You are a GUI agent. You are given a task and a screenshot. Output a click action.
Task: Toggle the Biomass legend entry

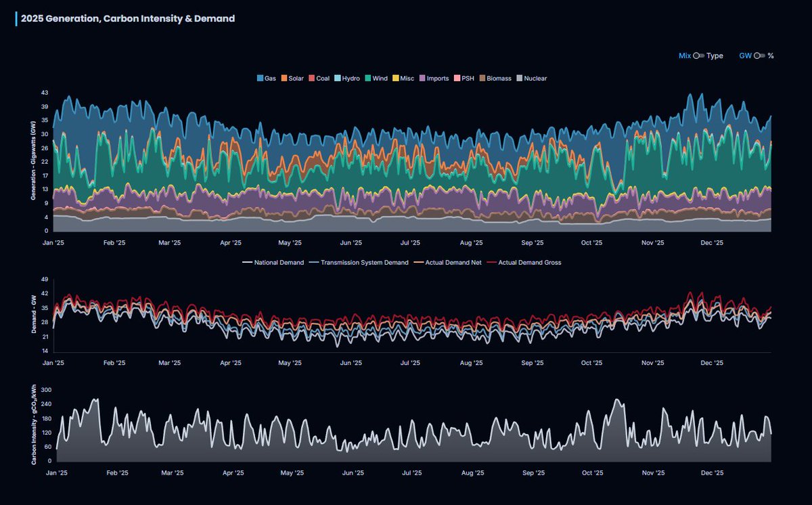pos(495,79)
